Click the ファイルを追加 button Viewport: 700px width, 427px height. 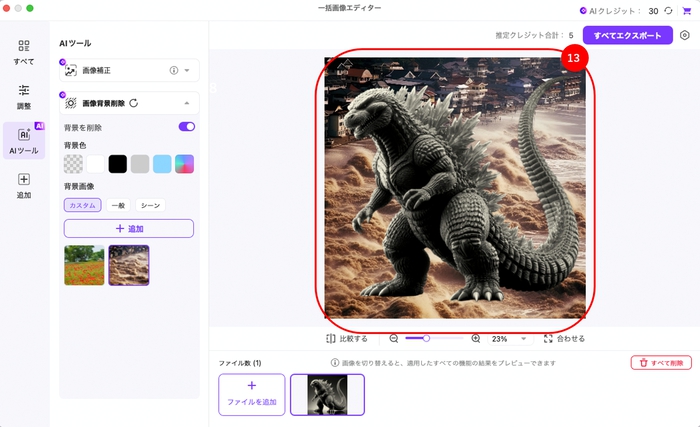tap(252, 395)
